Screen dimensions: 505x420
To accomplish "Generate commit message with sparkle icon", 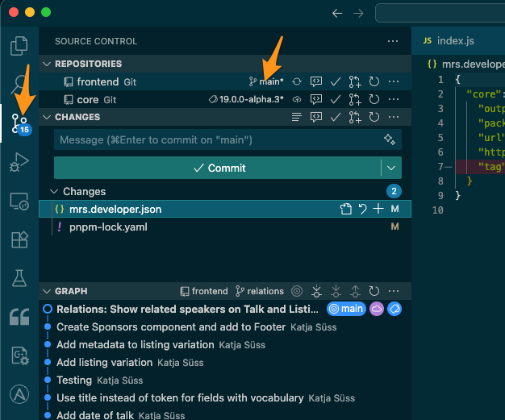I will point(390,139).
